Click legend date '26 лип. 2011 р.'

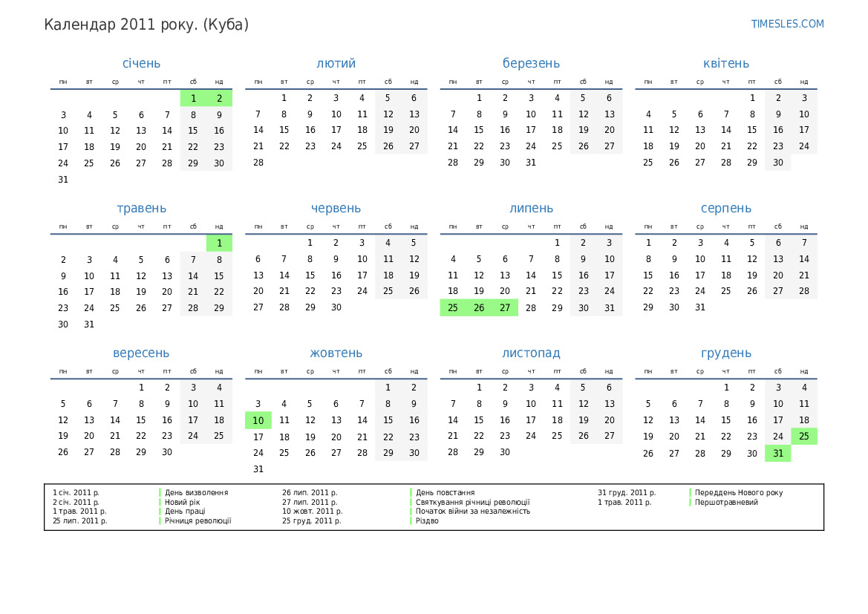click(310, 493)
